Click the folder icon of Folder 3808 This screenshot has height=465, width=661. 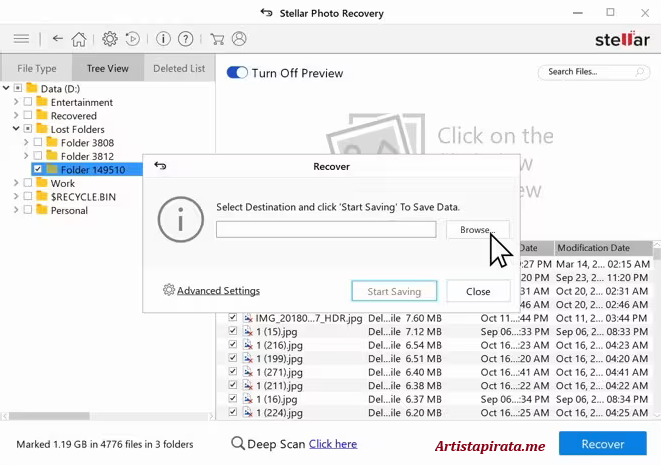click(x=52, y=142)
